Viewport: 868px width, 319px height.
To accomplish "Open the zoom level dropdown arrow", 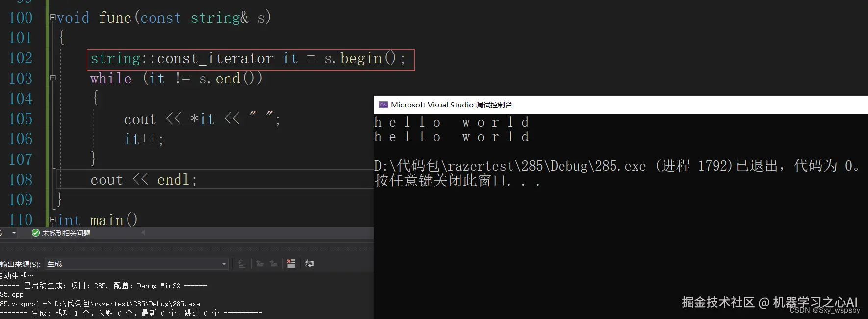I will [14, 233].
